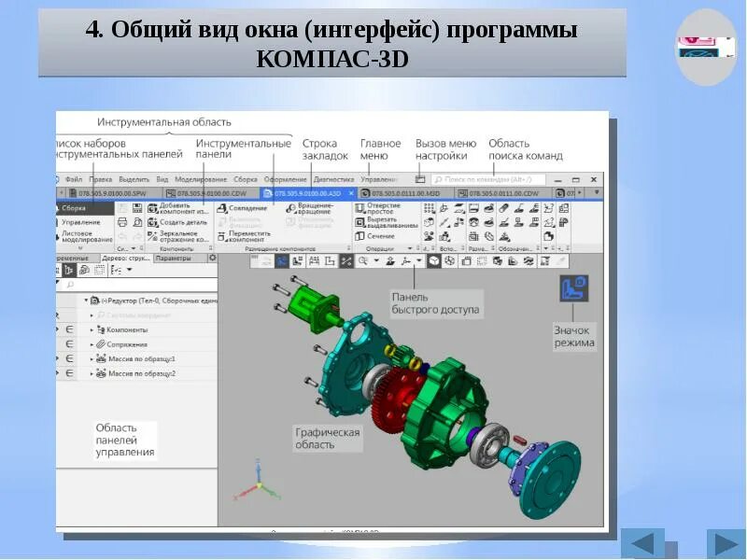This screenshot has width=747, height=560.
Task: Click the Зеркальное отражение icon
Action: pyautogui.click(x=152, y=236)
